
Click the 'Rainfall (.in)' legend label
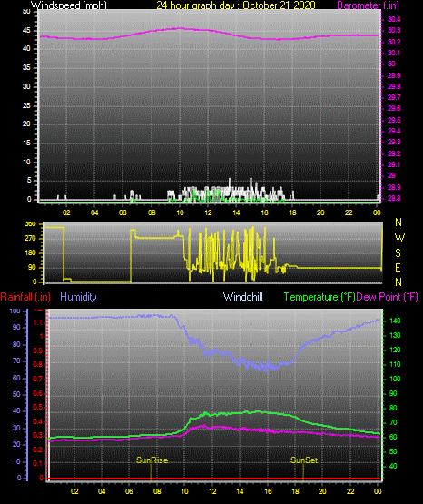coord(25,297)
